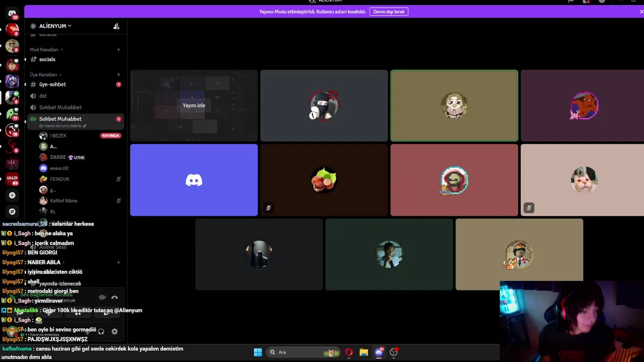
Task: Toggle deafen with the headphones icon
Action: [101, 331]
